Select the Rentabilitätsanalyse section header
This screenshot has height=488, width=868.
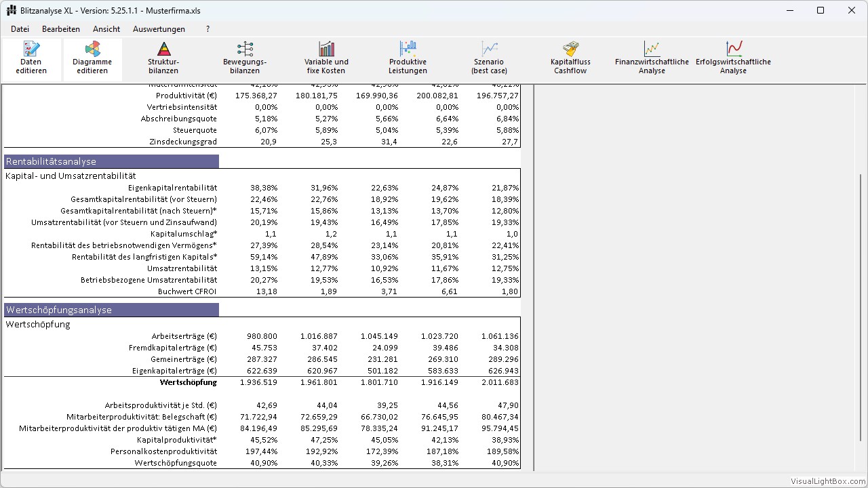coord(111,161)
